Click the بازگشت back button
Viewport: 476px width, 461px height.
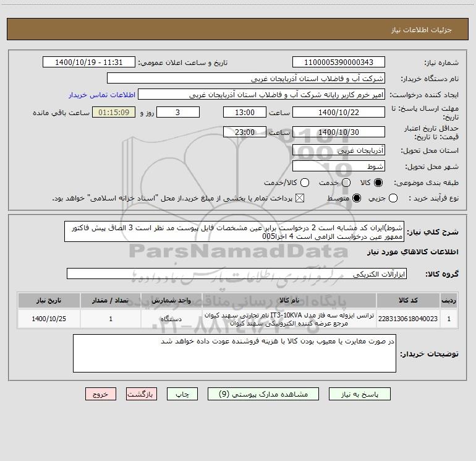click(142, 394)
